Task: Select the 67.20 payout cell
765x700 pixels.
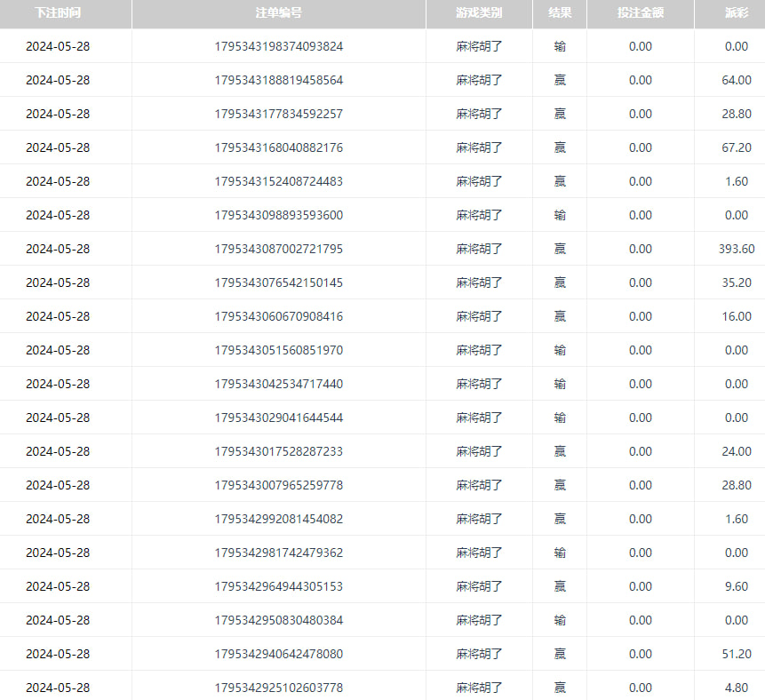Action: click(736, 147)
